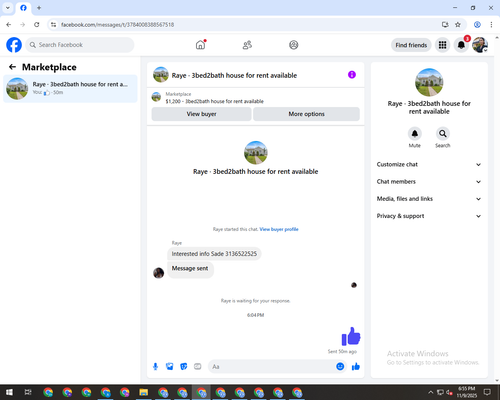Click the 'Message sent' chat bubble
The image size is (500, 400).
coord(190,269)
